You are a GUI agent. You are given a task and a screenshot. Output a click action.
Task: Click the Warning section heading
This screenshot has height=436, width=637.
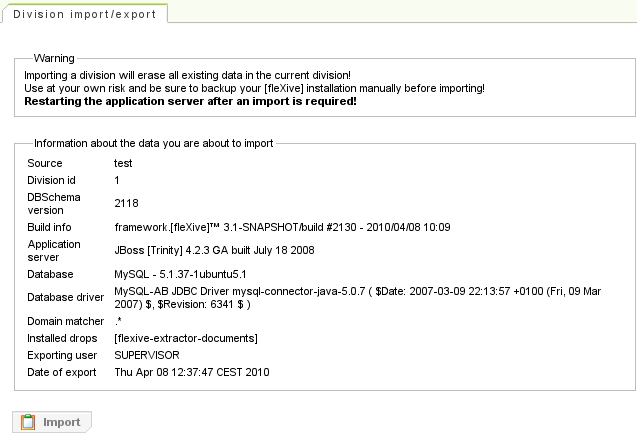click(54, 59)
